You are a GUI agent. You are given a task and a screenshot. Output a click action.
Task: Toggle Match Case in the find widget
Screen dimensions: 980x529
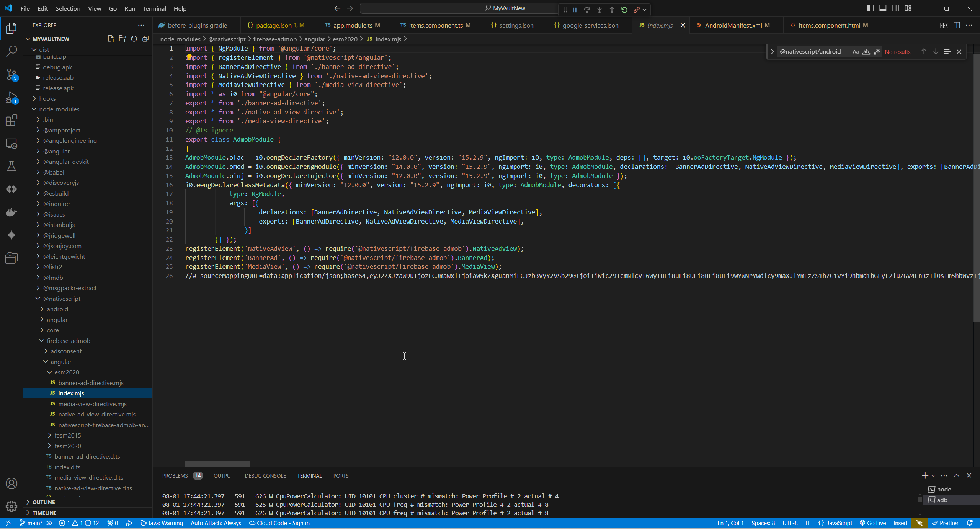856,51
